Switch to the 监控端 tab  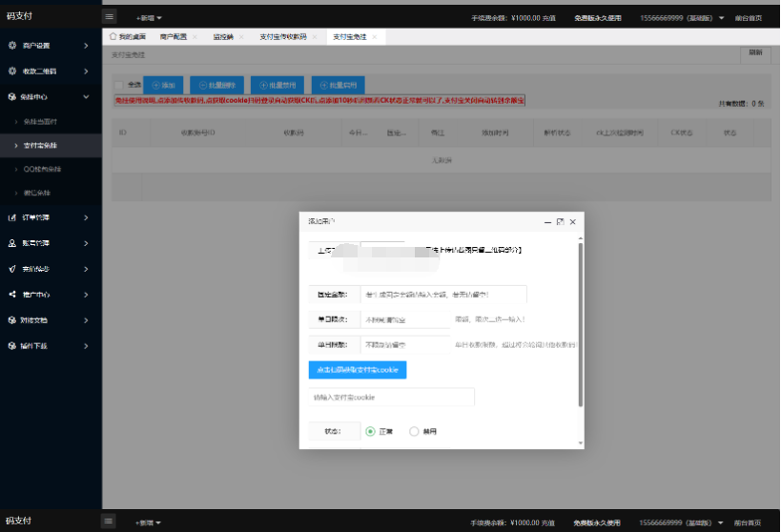[x=223, y=37]
